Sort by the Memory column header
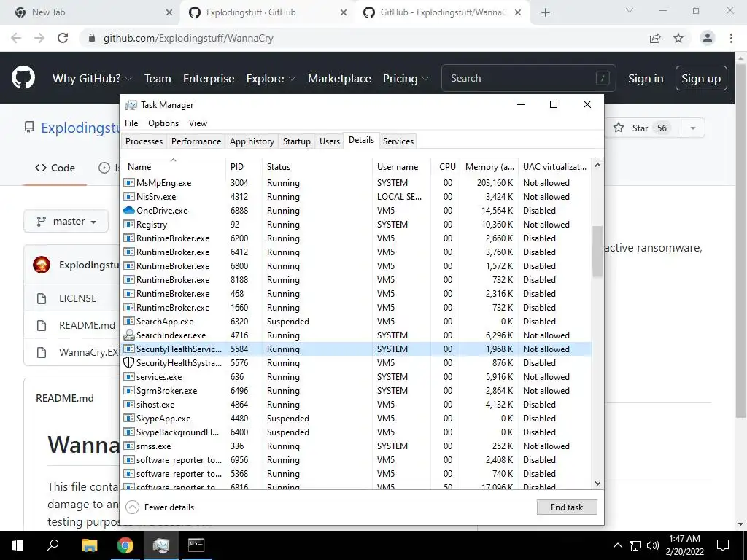 pos(489,167)
